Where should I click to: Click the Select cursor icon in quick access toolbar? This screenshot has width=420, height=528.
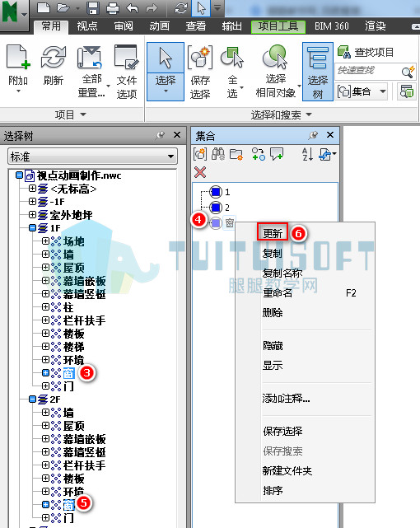[201, 8]
